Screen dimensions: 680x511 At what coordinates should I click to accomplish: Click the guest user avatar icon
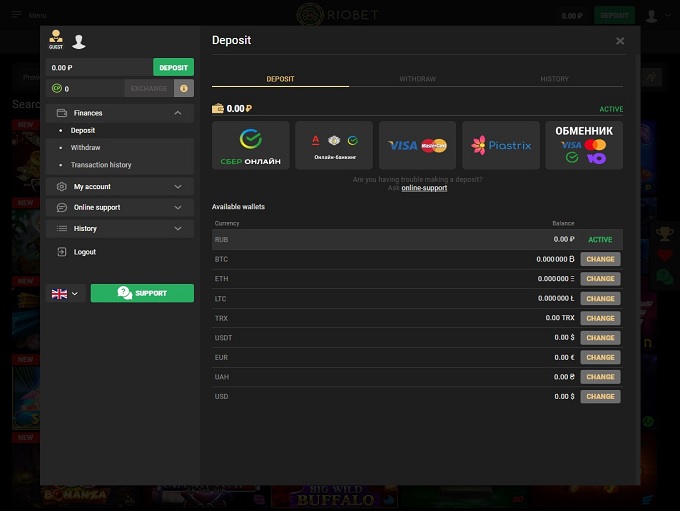pos(79,42)
